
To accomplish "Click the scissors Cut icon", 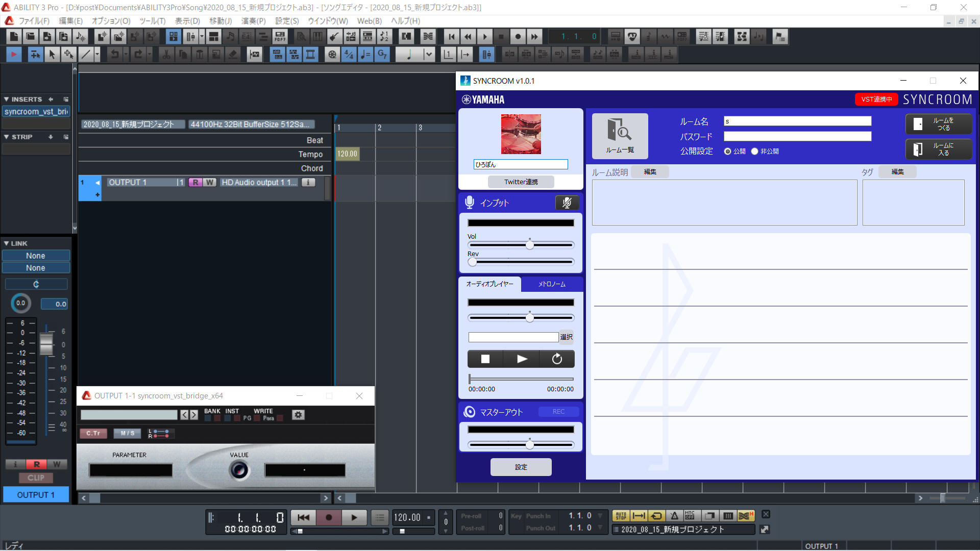I will tap(166, 55).
